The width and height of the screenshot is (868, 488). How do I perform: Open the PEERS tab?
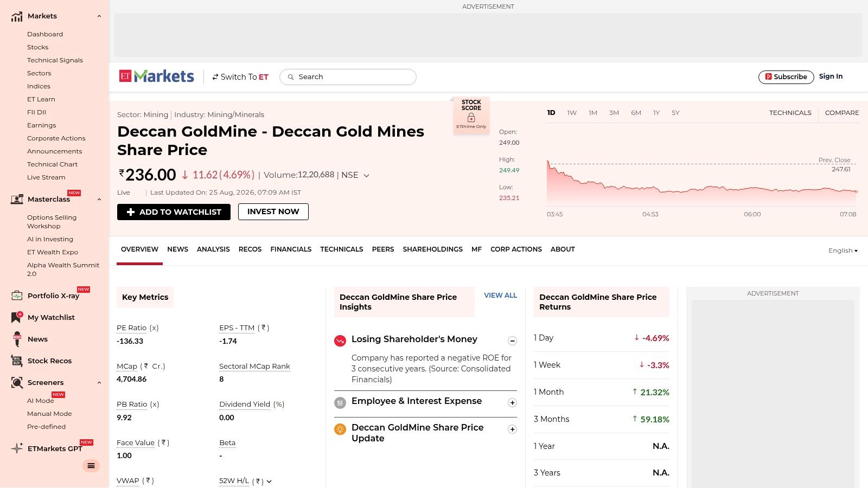click(383, 249)
